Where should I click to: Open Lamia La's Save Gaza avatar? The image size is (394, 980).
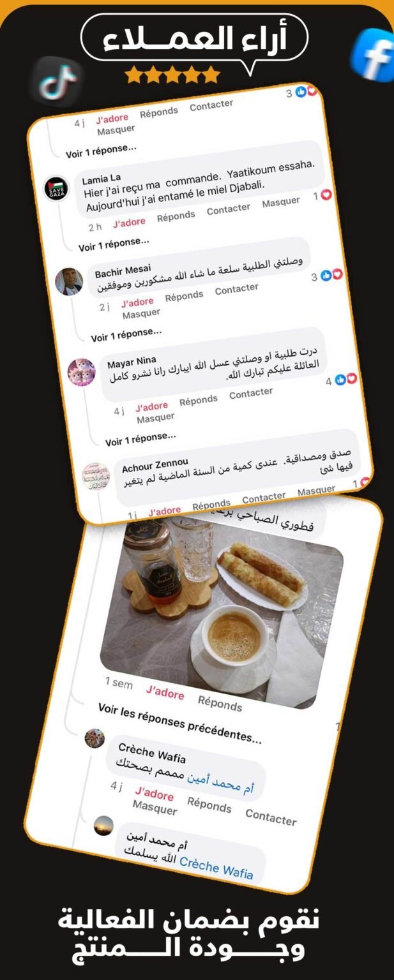click(54, 189)
